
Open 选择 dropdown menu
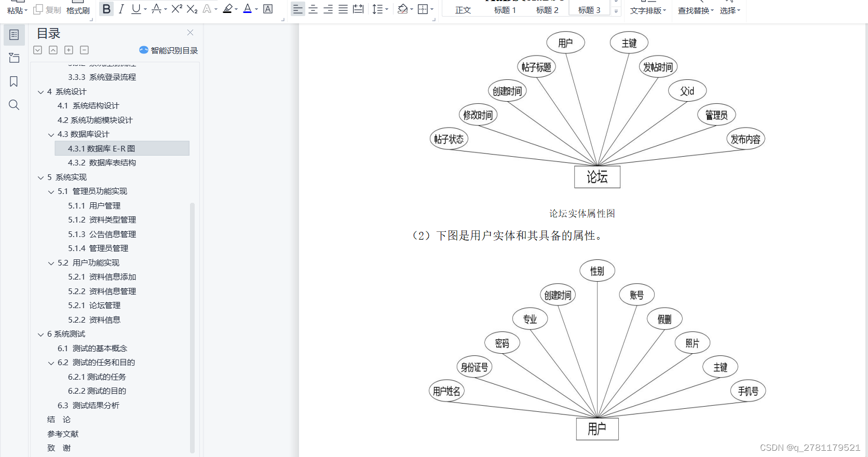coord(730,10)
